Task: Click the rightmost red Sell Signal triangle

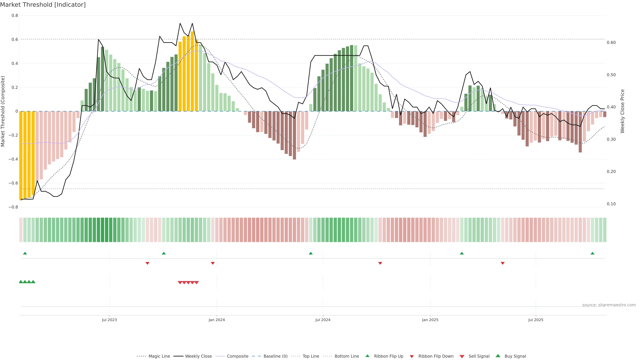Action: (197, 283)
